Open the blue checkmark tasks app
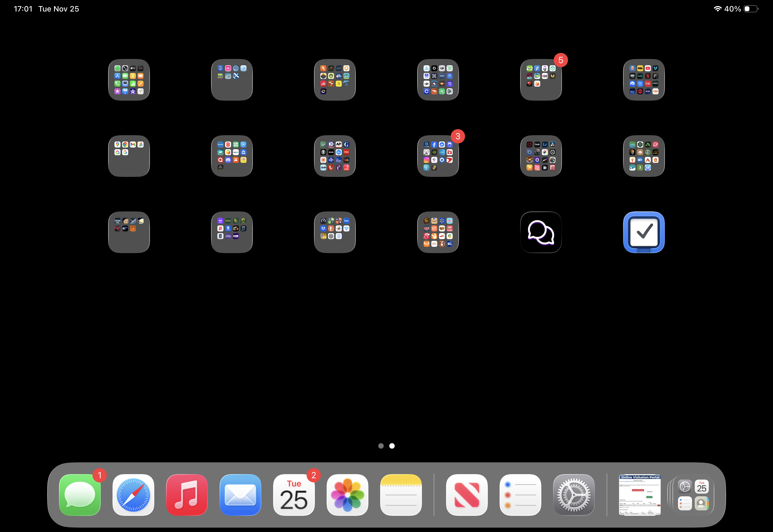This screenshot has width=773, height=532. click(644, 232)
